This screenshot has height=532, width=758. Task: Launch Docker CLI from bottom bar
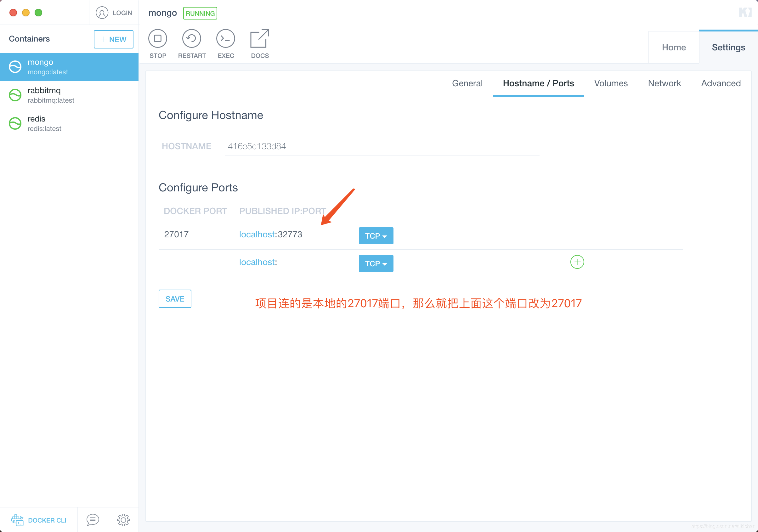[x=39, y=520]
